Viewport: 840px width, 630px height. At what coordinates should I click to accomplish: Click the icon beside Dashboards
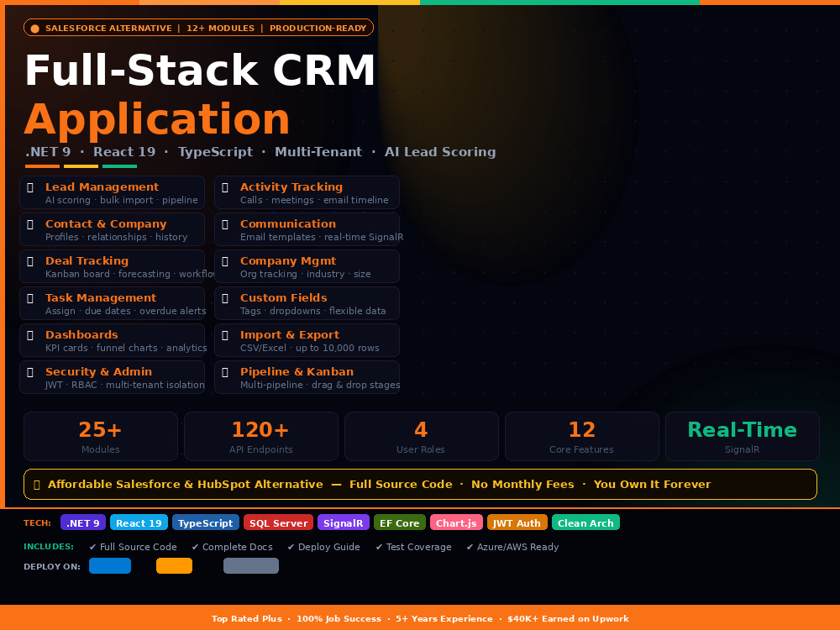click(x=30, y=335)
